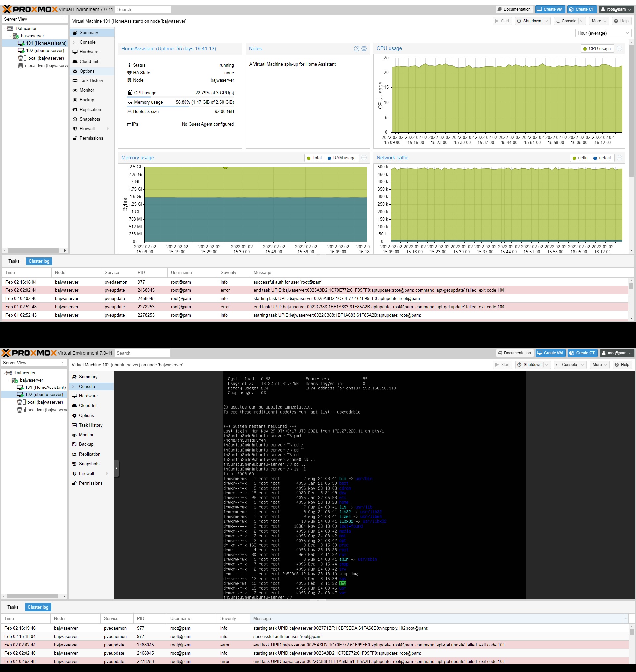636x672 pixels.
Task: Click the Notes edit gear icon
Action: pyautogui.click(x=364, y=49)
